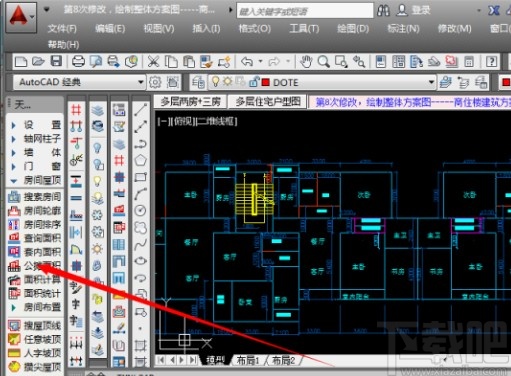This screenshot has height=376, width=511.
Task: Switch to the 布局1 layout tab
Action: [x=248, y=360]
